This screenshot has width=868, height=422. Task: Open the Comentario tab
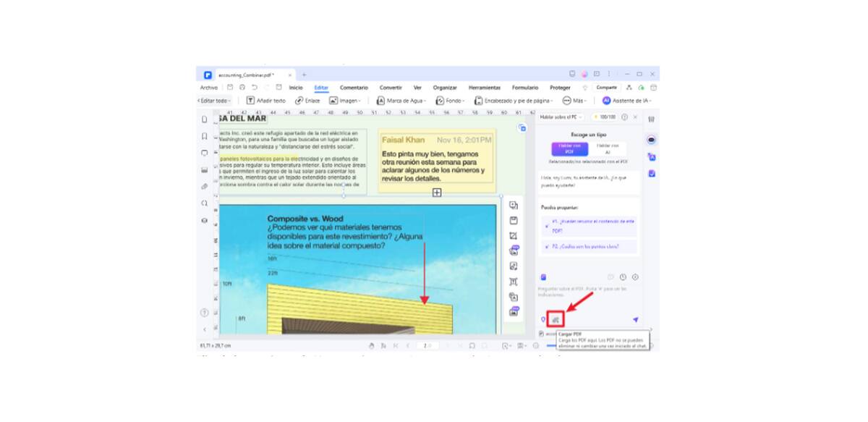(x=354, y=88)
